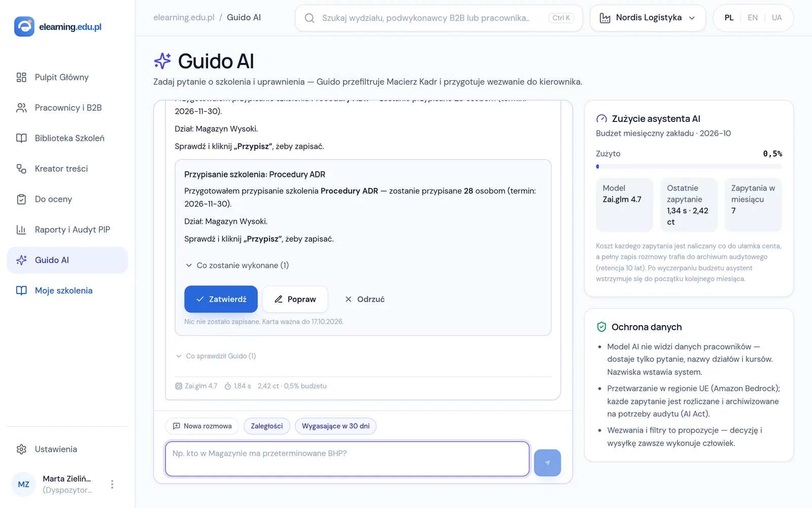Click the 1,84 s response time value
812x508 pixels.
(x=238, y=386)
